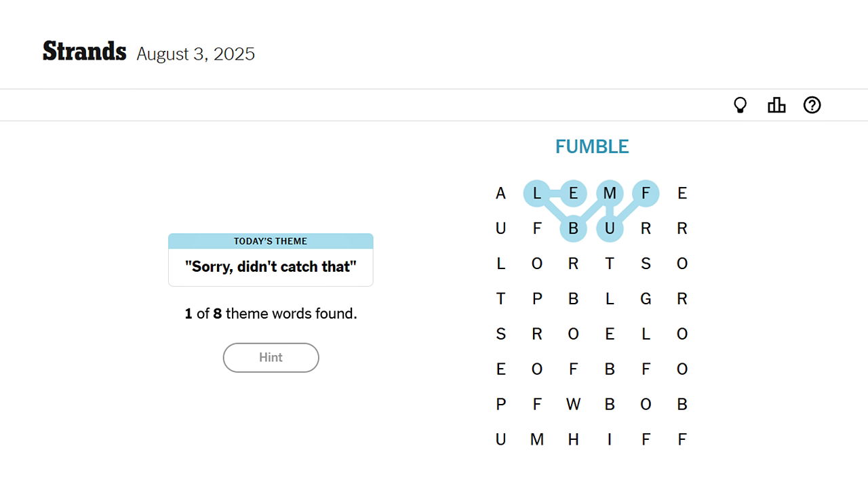Select the letter M in the bottom row
This screenshot has width=868, height=488.
[536, 440]
